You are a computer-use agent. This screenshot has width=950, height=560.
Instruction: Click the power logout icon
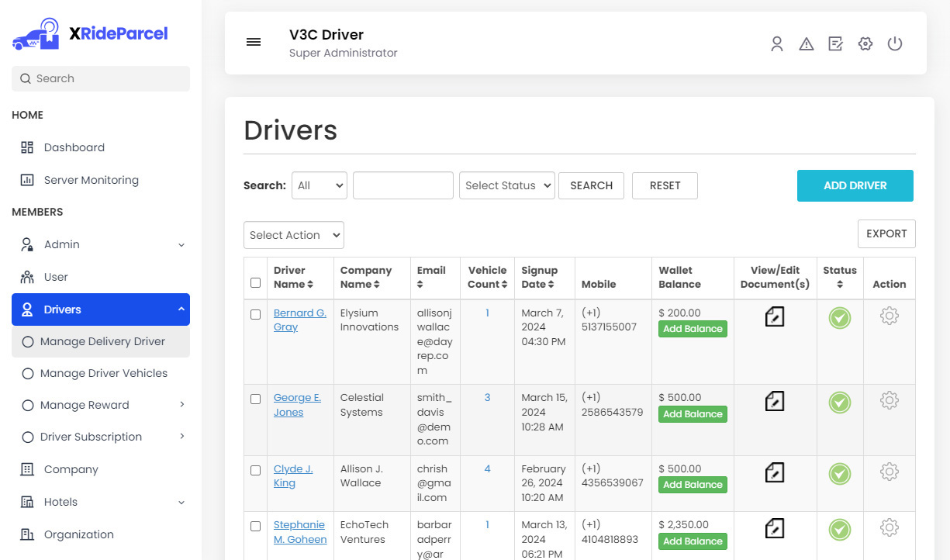coord(895,44)
